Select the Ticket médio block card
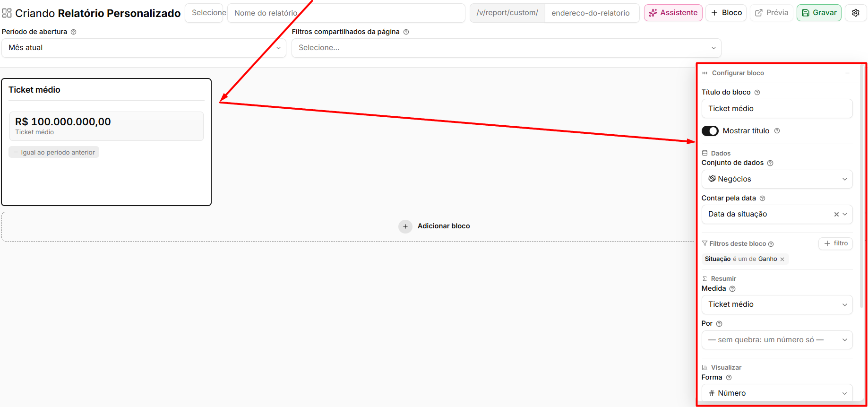The height and width of the screenshot is (407, 868). coord(106,142)
